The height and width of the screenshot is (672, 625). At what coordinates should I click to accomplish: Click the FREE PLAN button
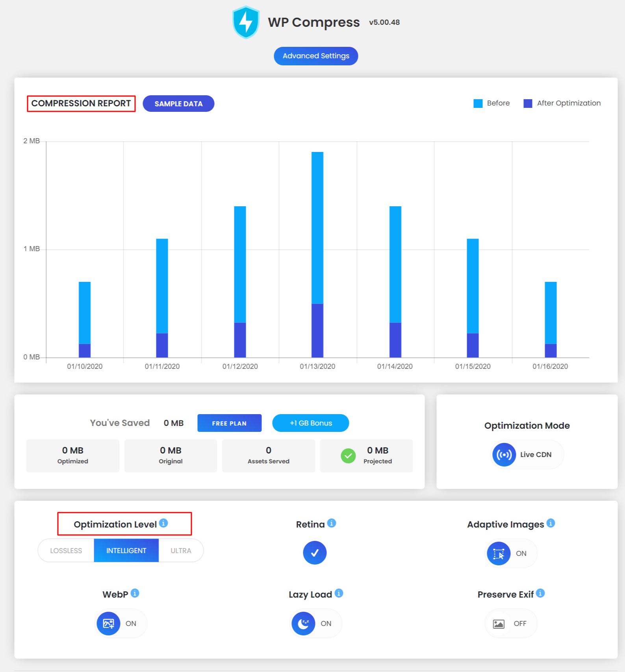[229, 423]
